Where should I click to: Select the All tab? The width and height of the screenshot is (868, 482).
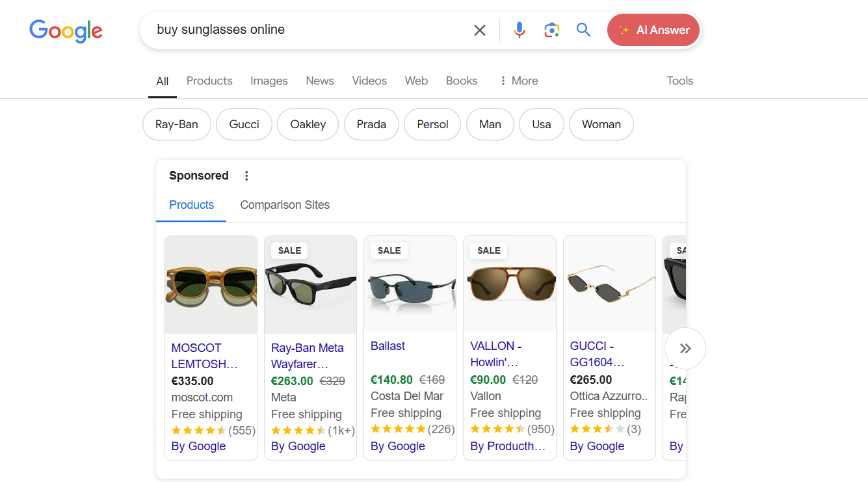[x=163, y=81]
